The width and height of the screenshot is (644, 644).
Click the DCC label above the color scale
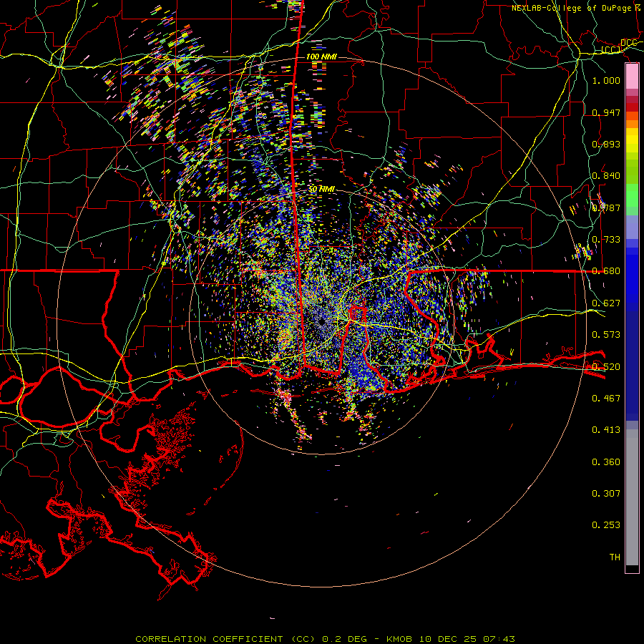point(628,43)
